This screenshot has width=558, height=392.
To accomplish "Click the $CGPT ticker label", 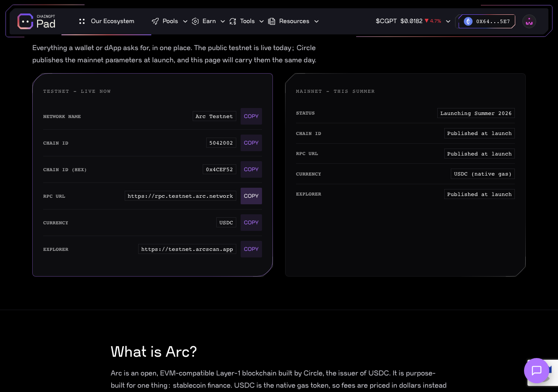I will [x=386, y=21].
